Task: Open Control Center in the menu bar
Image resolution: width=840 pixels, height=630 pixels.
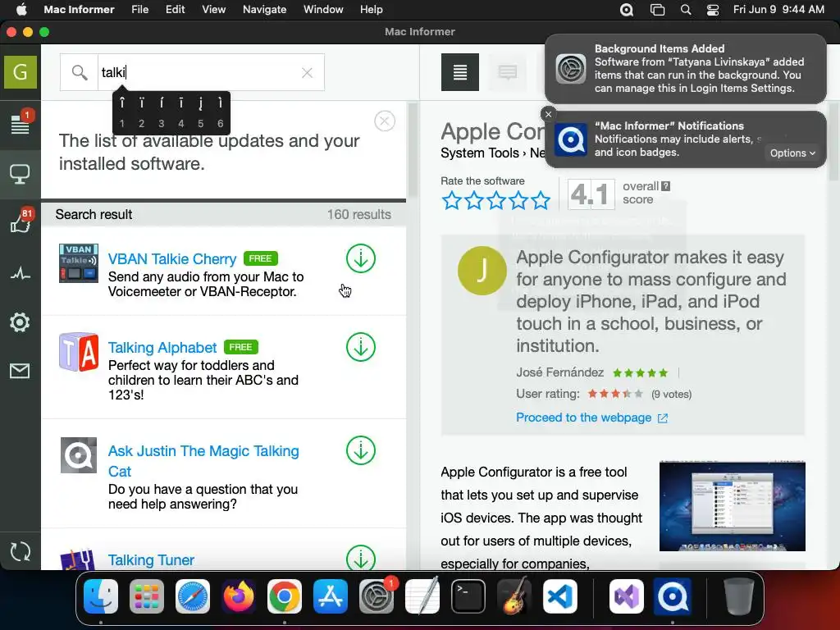Action: (x=713, y=10)
